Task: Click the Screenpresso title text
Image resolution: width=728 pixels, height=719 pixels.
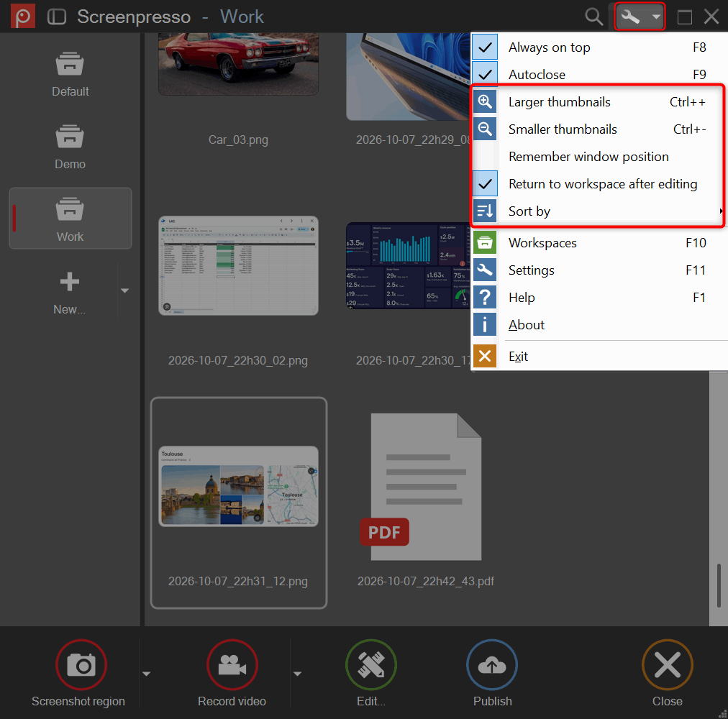Action: [134, 17]
